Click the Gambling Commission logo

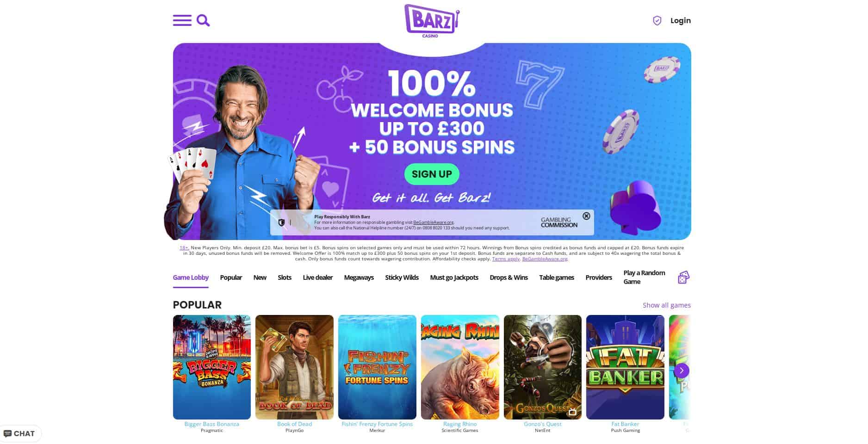(559, 222)
